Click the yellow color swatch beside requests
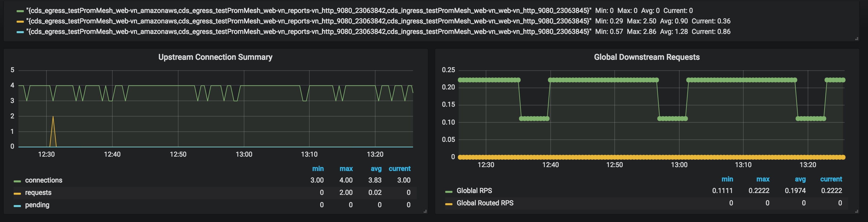This screenshot has width=868, height=222. point(17,194)
